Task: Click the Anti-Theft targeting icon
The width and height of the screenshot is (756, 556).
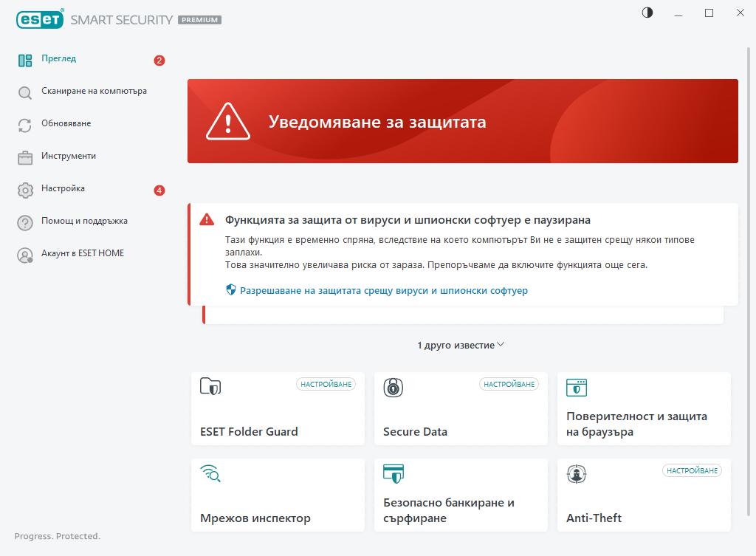Action: pyautogui.click(x=577, y=474)
